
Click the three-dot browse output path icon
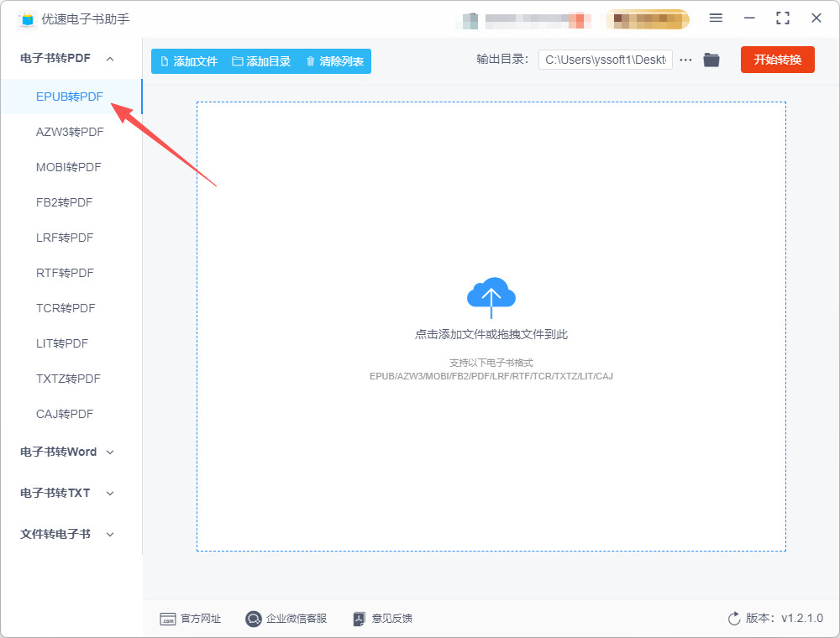click(x=685, y=60)
